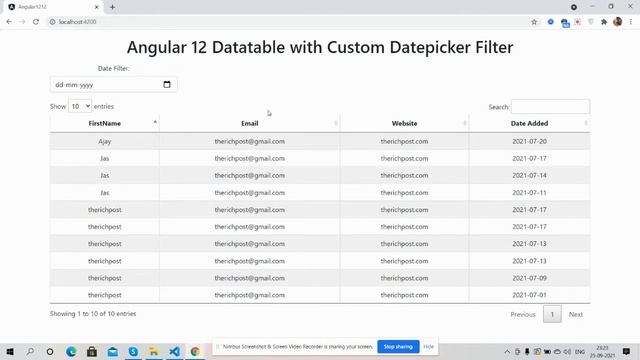Click the FirstName sort arrow icon

155,122
